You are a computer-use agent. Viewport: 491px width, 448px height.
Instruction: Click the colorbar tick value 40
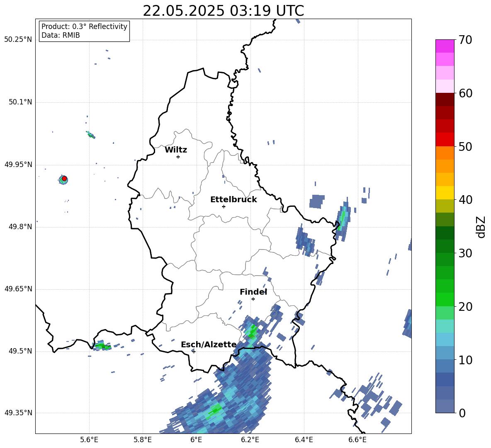(465, 200)
